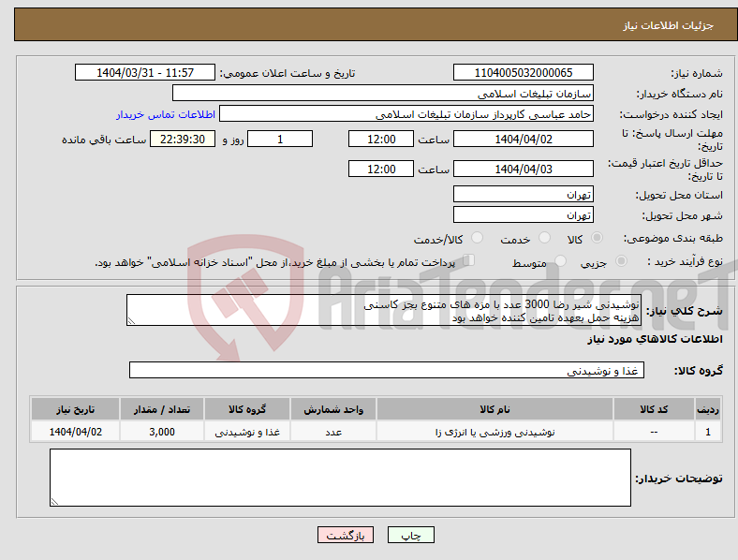Image resolution: width=738 pixels, height=560 pixels.
Task: Select the کالا radio button
Action: (x=597, y=238)
